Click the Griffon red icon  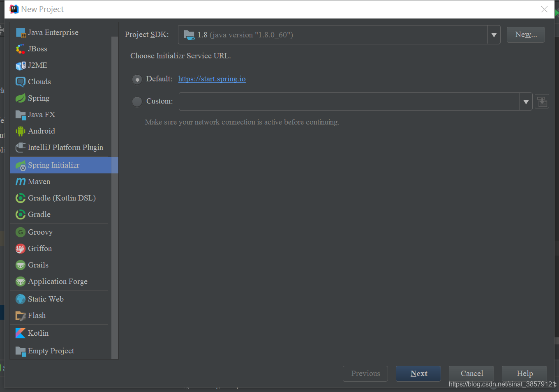[21, 249]
